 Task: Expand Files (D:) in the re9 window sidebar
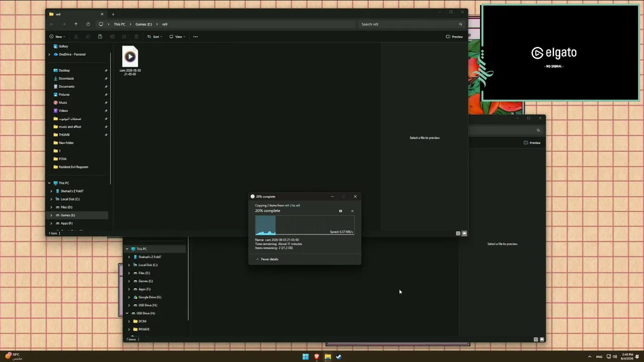(x=51, y=207)
